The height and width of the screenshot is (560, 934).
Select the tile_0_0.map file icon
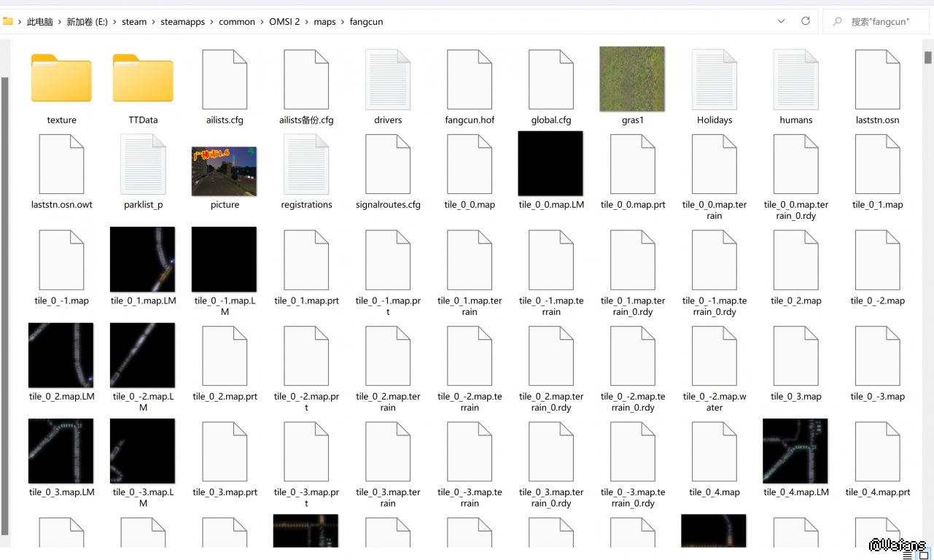tap(470, 165)
